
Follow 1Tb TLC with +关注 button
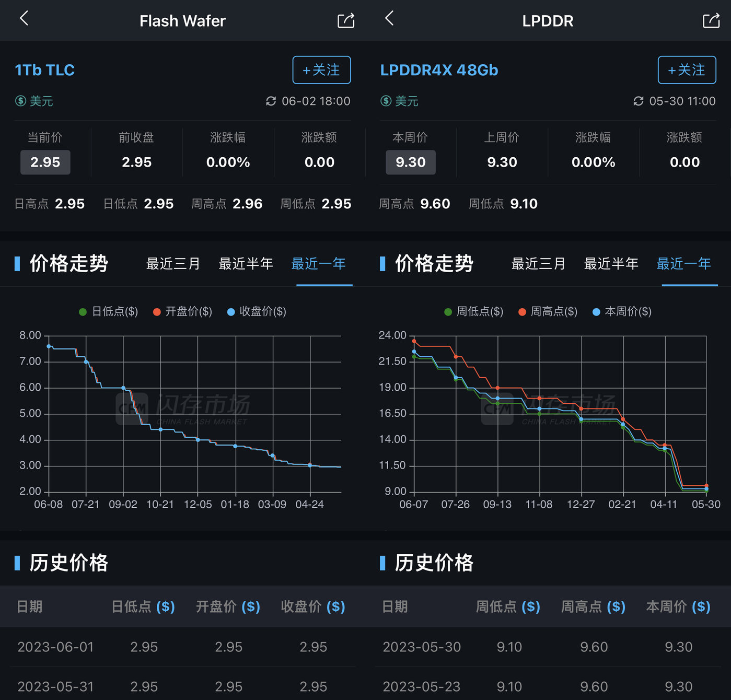point(321,70)
